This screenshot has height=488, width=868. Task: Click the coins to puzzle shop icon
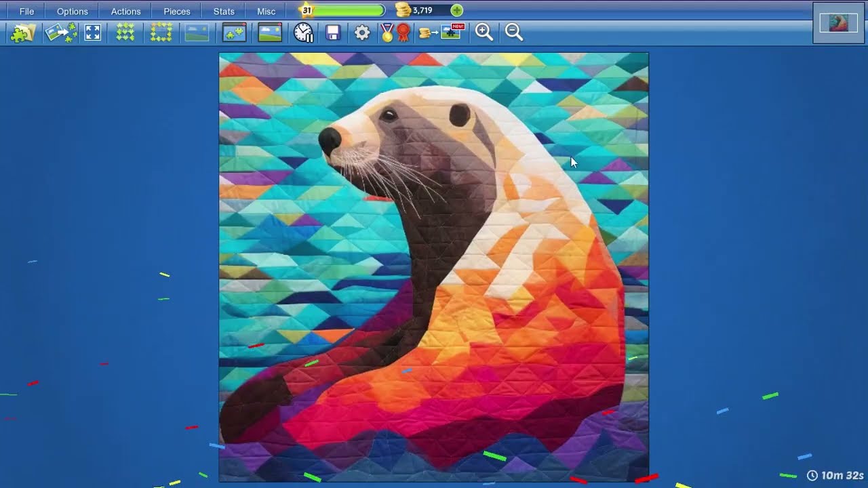tap(441, 32)
